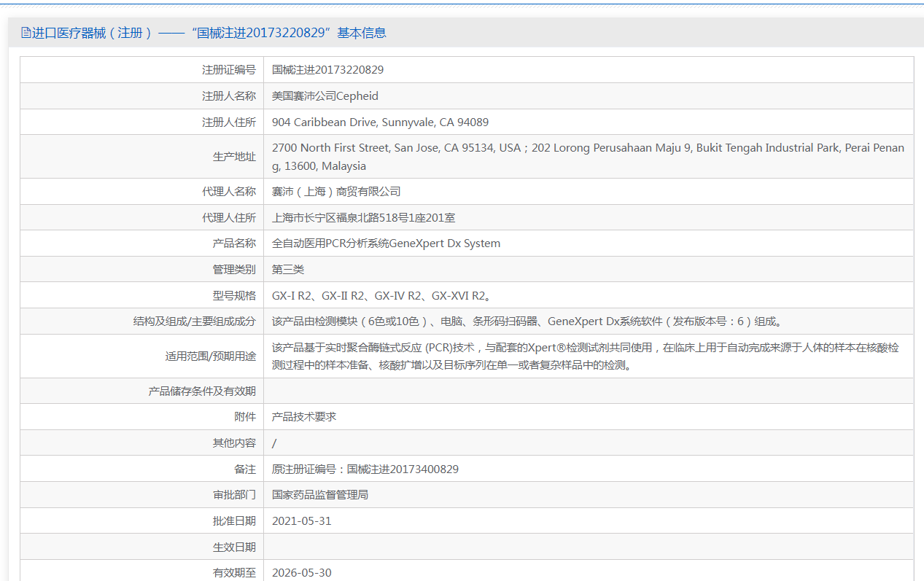Click the 备注 label
Image resolution: width=924 pixels, height=581 pixels.
coord(245,469)
